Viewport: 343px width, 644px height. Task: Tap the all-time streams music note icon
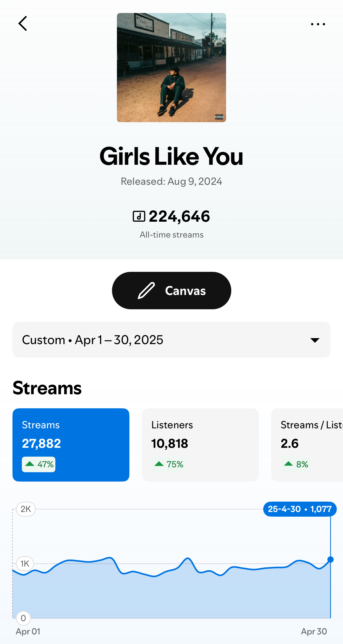coord(139,216)
